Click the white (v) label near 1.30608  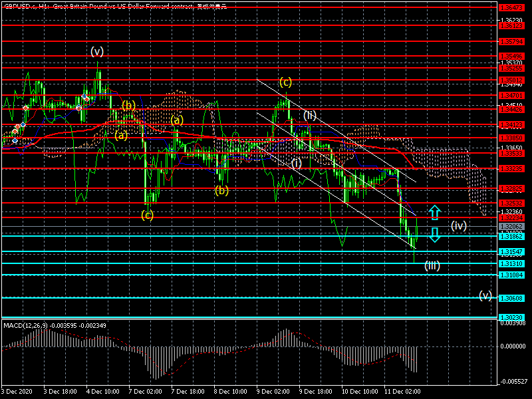pos(485,295)
